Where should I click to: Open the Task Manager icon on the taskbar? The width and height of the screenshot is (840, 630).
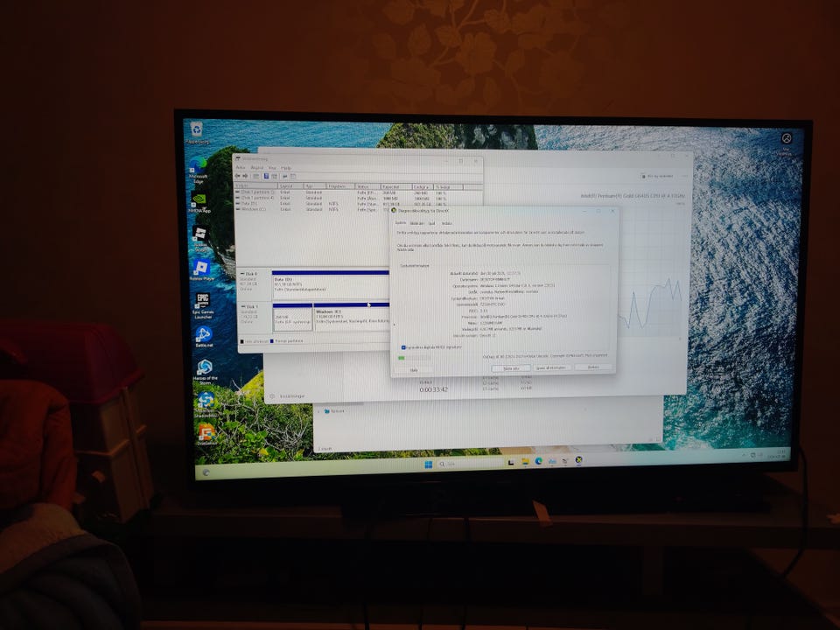[552, 461]
